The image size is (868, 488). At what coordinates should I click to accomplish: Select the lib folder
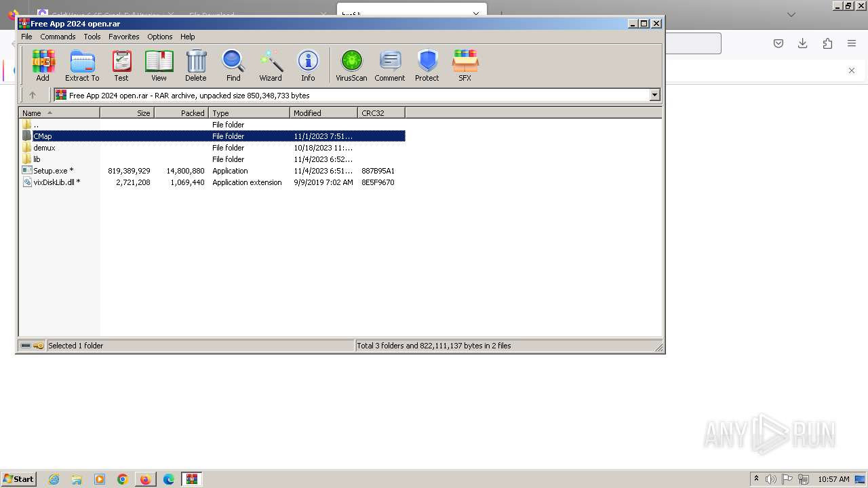pyautogui.click(x=212, y=159)
